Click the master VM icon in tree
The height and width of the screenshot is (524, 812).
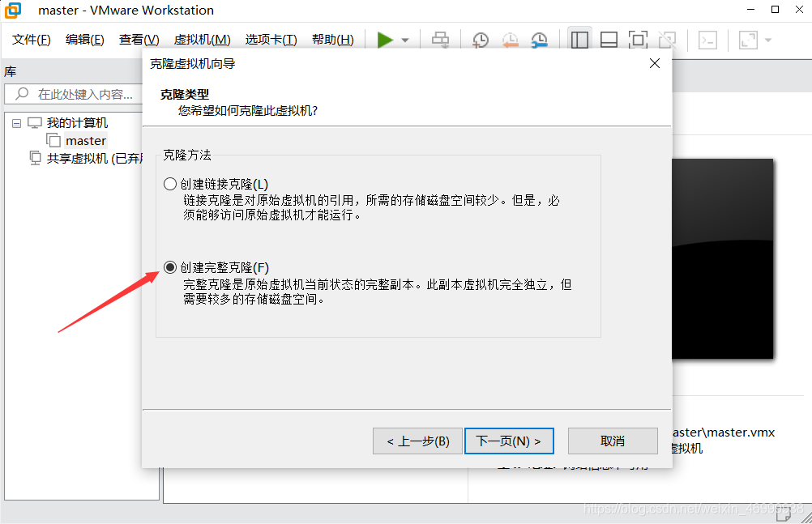53,140
